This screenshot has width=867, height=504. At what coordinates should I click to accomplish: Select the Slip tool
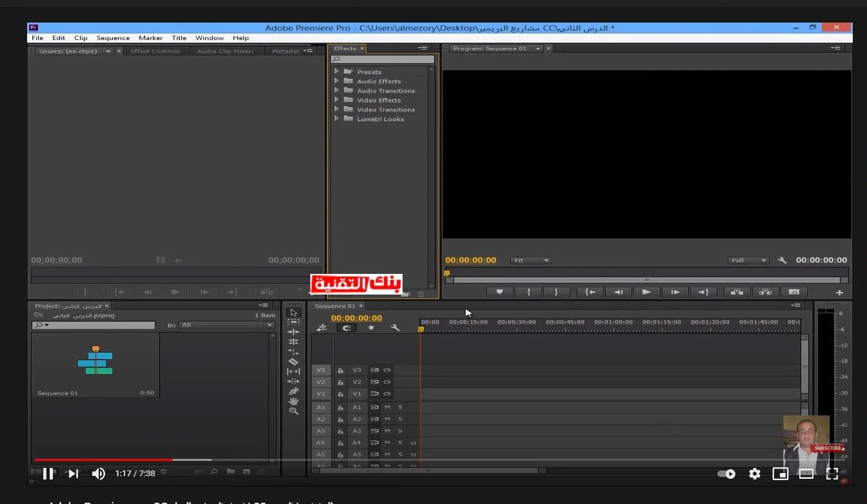294,371
